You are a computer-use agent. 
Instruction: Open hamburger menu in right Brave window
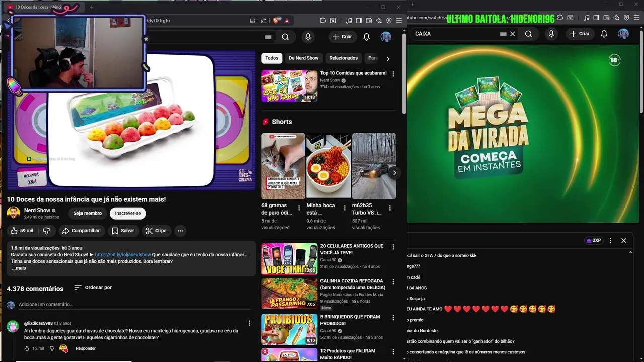point(636,18)
